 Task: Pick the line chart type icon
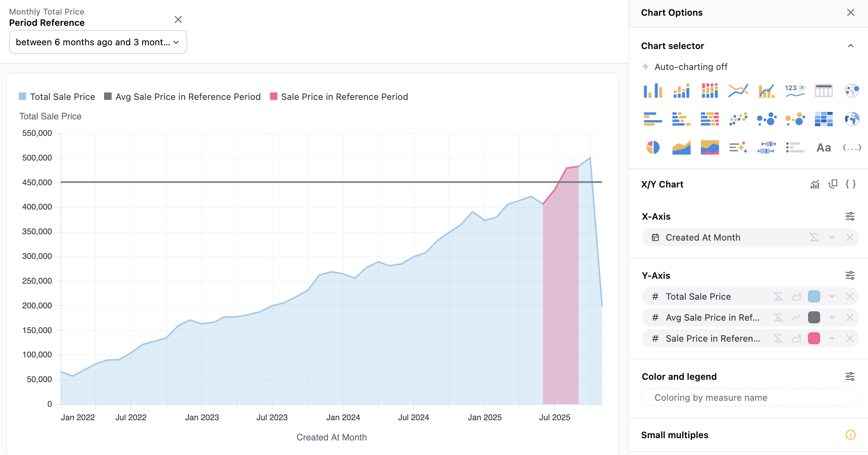(x=738, y=91)
